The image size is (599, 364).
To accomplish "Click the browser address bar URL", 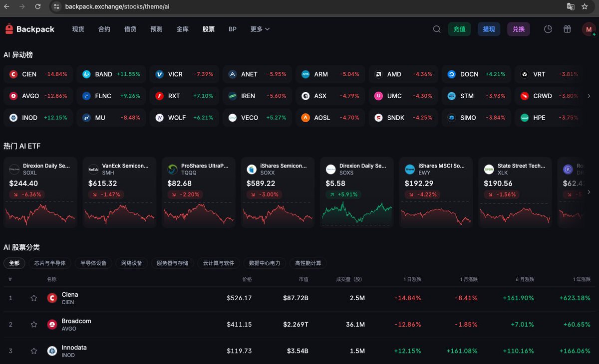I will click(x=117, y=7).
